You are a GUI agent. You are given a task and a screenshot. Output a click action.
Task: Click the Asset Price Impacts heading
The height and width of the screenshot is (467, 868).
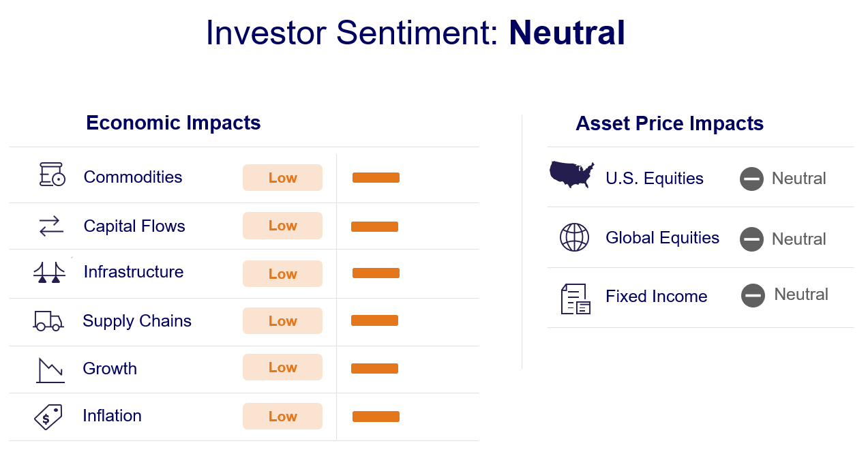(x=669, y=123)
